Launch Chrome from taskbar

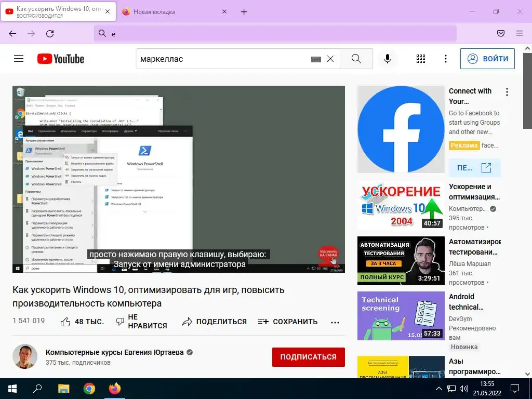89,389
